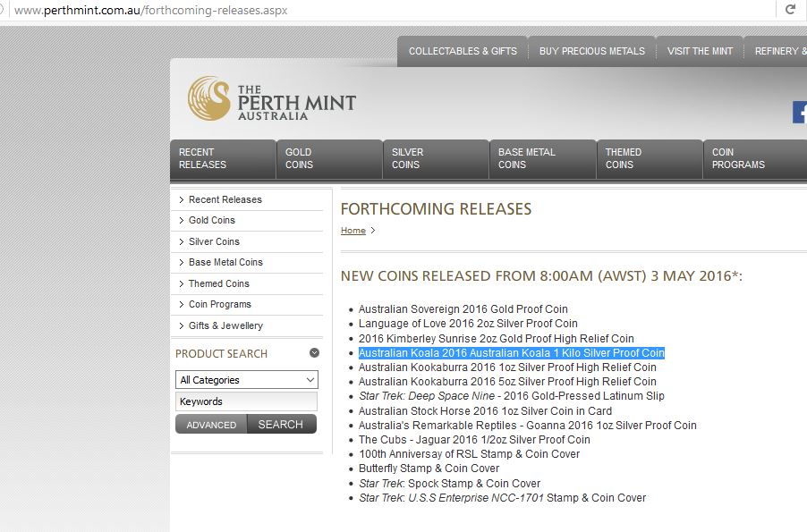Click the Keywords search field
Viewport: 807px width, 532px height.
click(x=246, y=401)
